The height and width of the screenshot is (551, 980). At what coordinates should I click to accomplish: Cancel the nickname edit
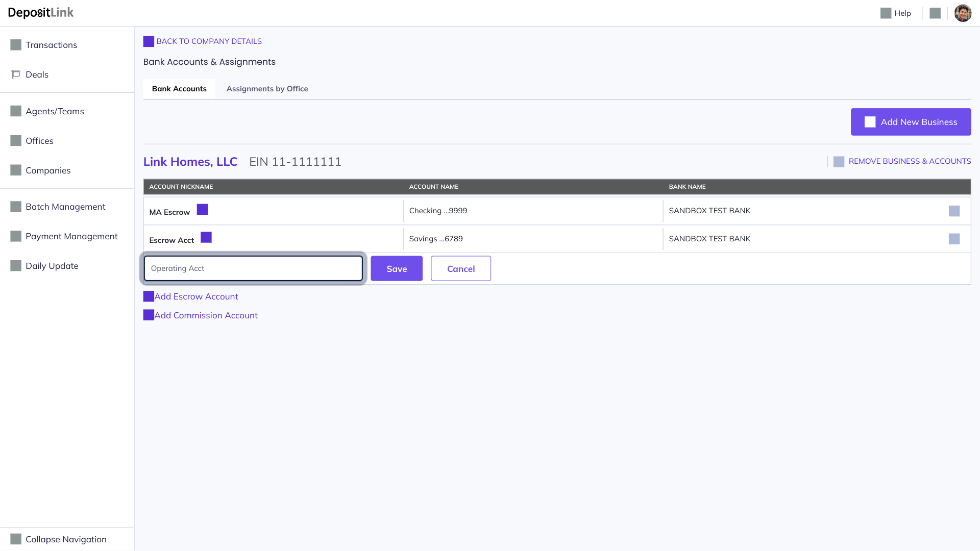point(460,269)
